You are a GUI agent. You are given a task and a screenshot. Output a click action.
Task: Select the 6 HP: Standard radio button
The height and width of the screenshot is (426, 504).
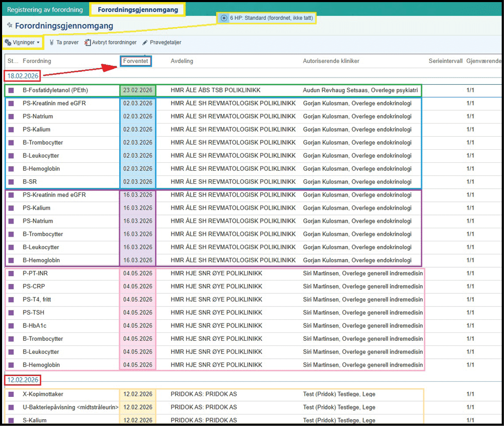coord(224,18)
